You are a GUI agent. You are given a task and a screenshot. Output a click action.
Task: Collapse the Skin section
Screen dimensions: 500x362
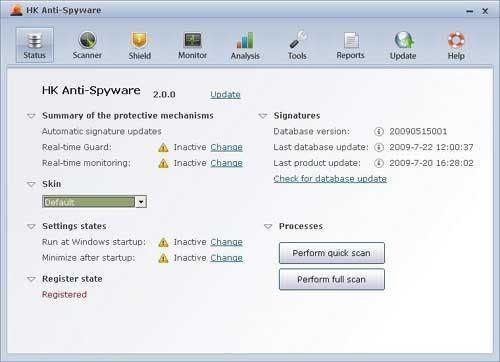pyautogui.click(x=31, y=184)
